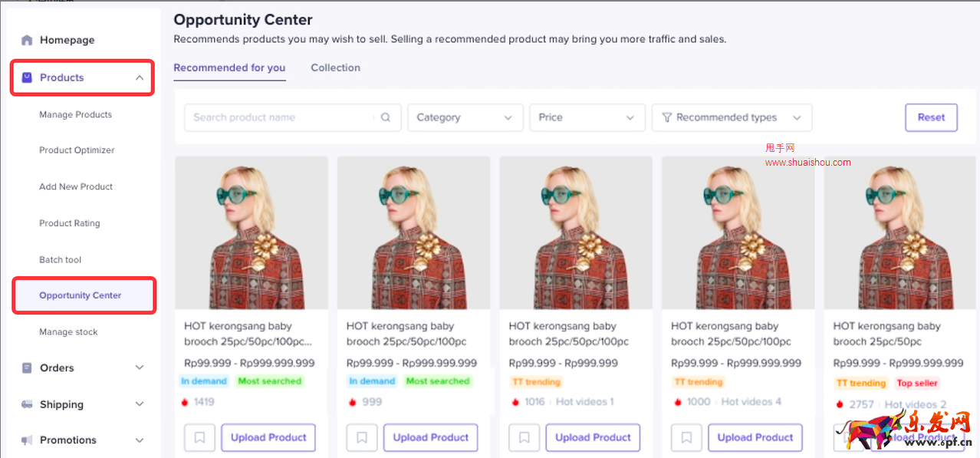Click the Shipping truck icon

(x=27, y=404)
